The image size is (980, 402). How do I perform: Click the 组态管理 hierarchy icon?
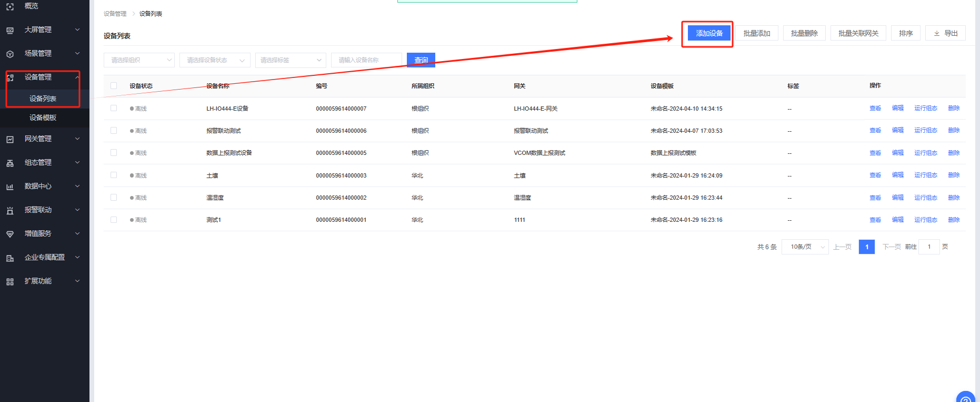(10, 163)
